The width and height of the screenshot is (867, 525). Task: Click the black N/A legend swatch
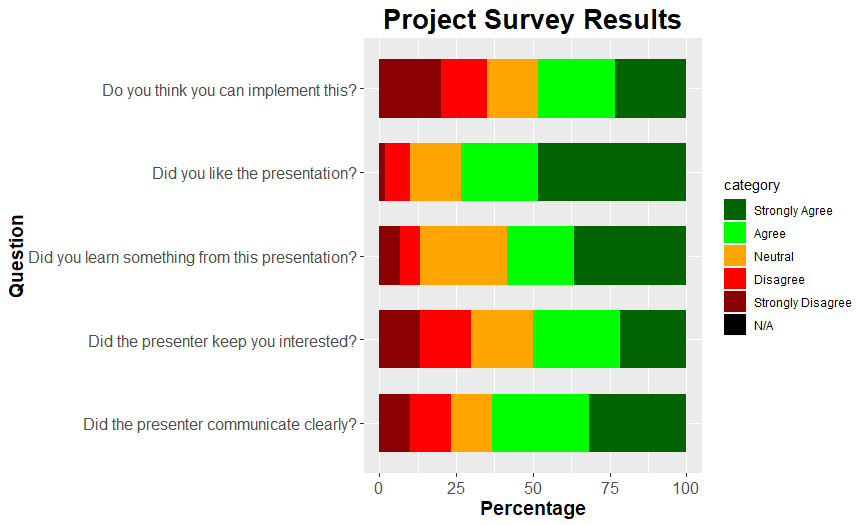coord(735,325)
